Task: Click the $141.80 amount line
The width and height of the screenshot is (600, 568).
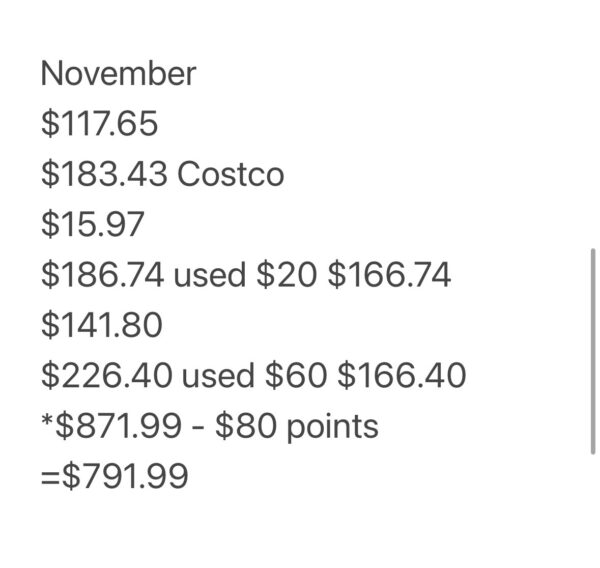Action: click(x=101, y=326)
